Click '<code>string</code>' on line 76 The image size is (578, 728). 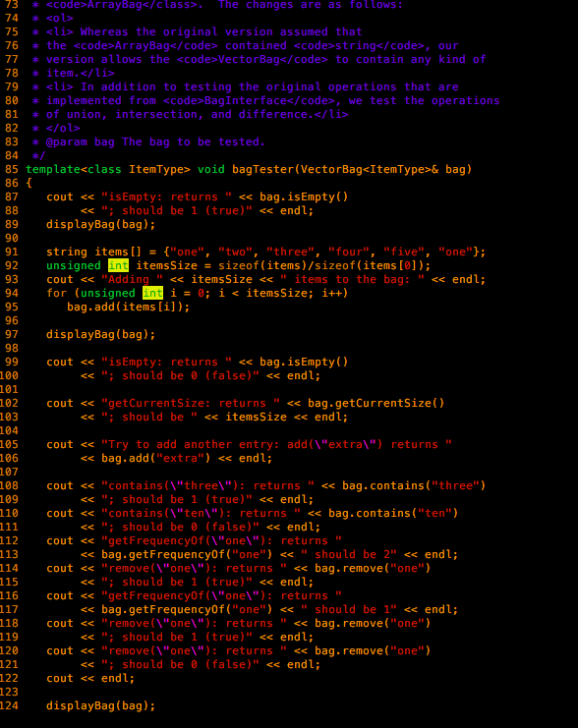coord(359,45)
